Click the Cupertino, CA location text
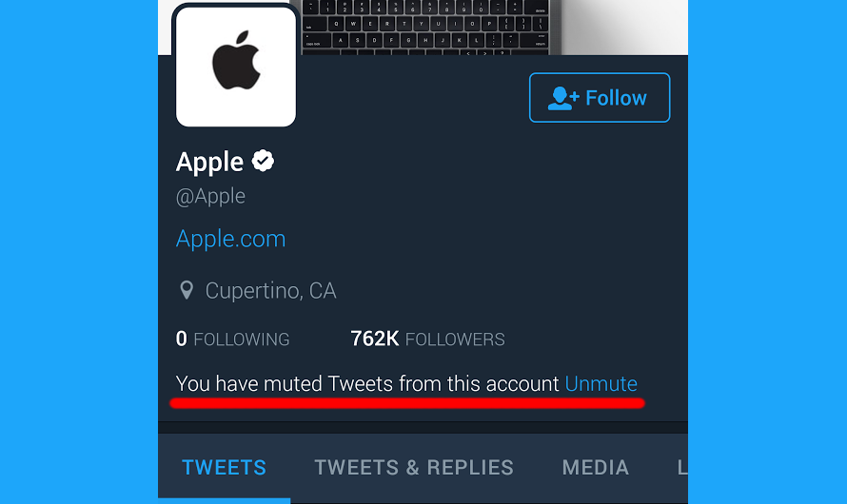This screenshot has width=847, height=504. (270, 291)
